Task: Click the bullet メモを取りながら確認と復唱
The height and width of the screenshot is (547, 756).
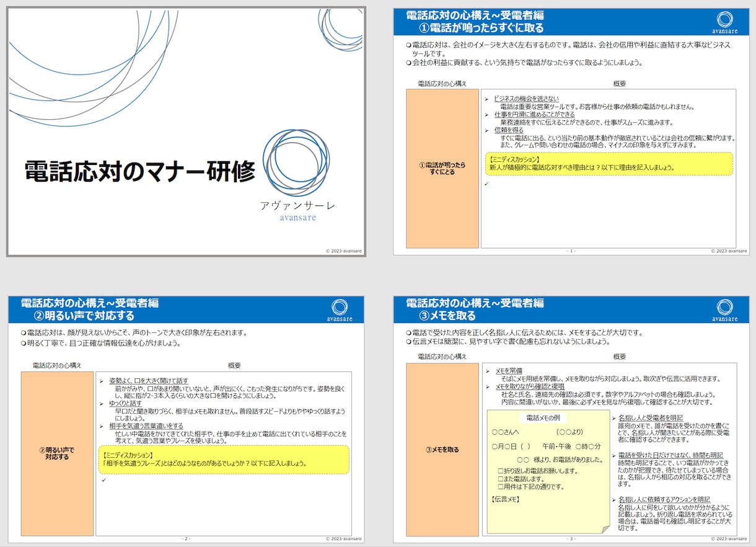Action: (x=529, y=386)
